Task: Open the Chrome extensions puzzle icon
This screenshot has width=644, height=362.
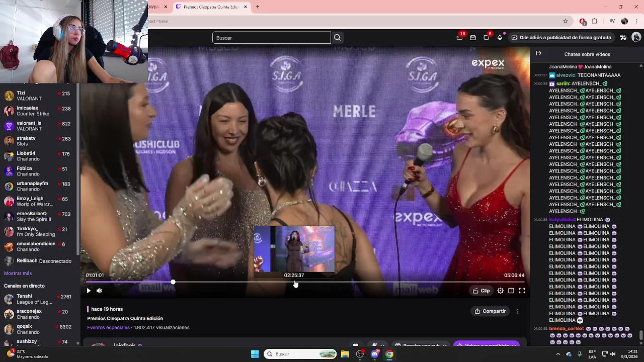Action: [595, 21]
